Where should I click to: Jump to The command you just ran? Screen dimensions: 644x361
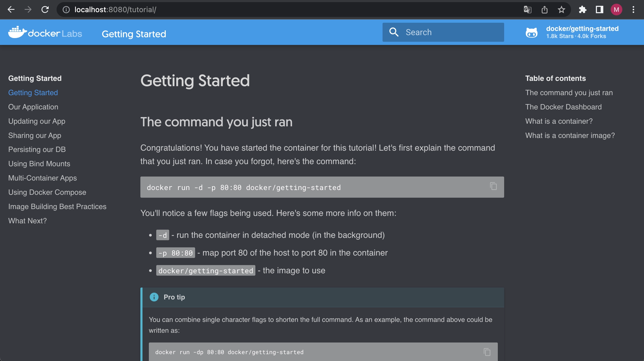point(569,93)
